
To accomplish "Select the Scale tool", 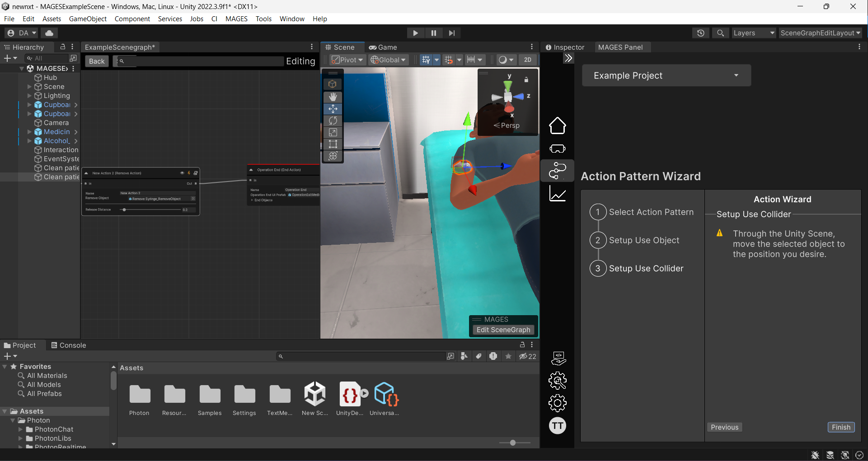I will point(333,132).
